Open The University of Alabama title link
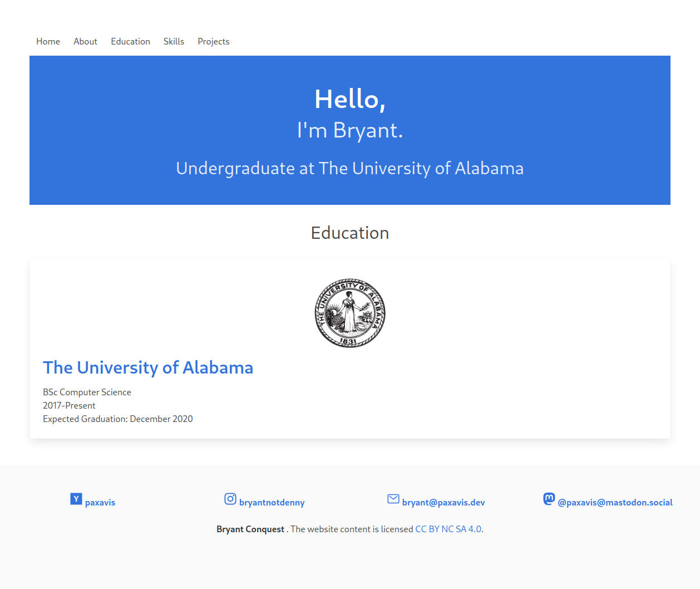Viewport: 700px width, 589px height. click(148, 367)
